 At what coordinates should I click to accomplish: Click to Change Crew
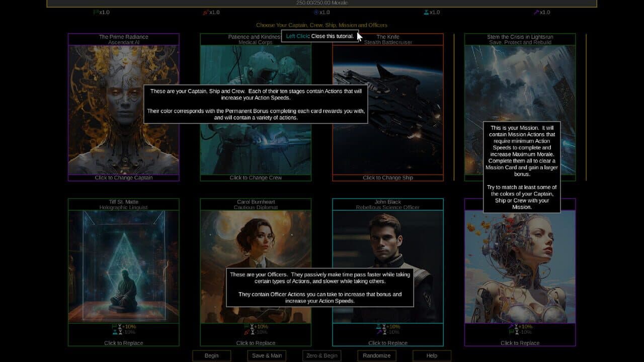pyautogui.click(x=256, y=177)
